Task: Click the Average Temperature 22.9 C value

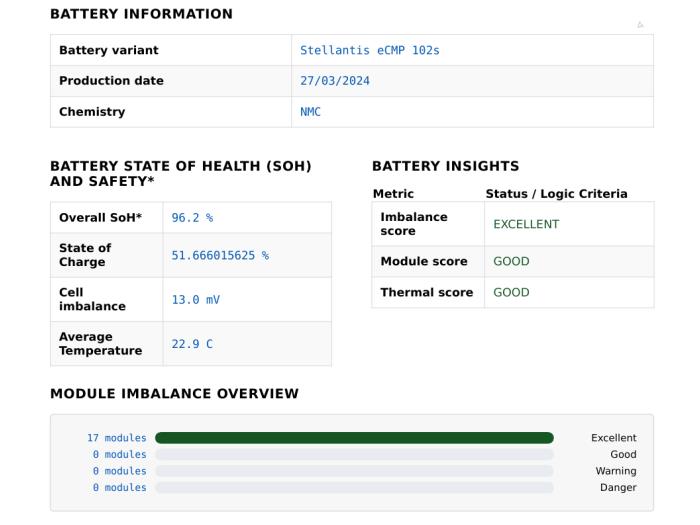Action: pyautogui.click(x=192, y=344)
